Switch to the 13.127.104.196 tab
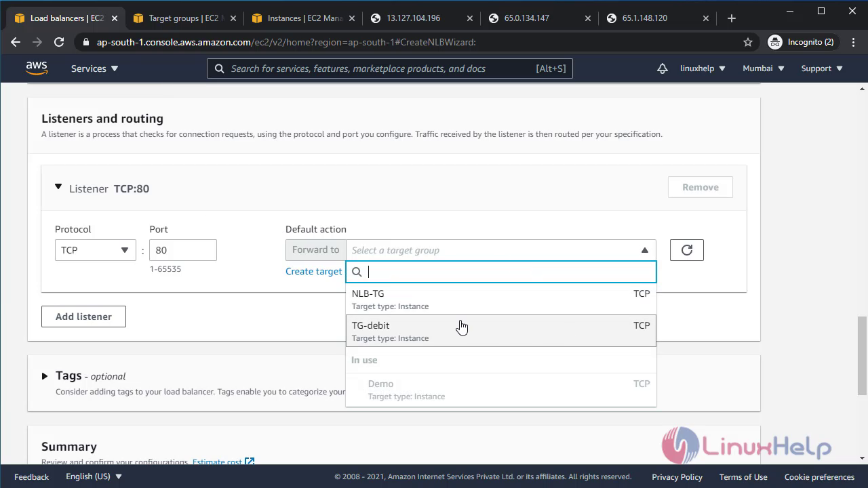The height and width of the screenshot is (488, 868). click(x=420, y=18)
